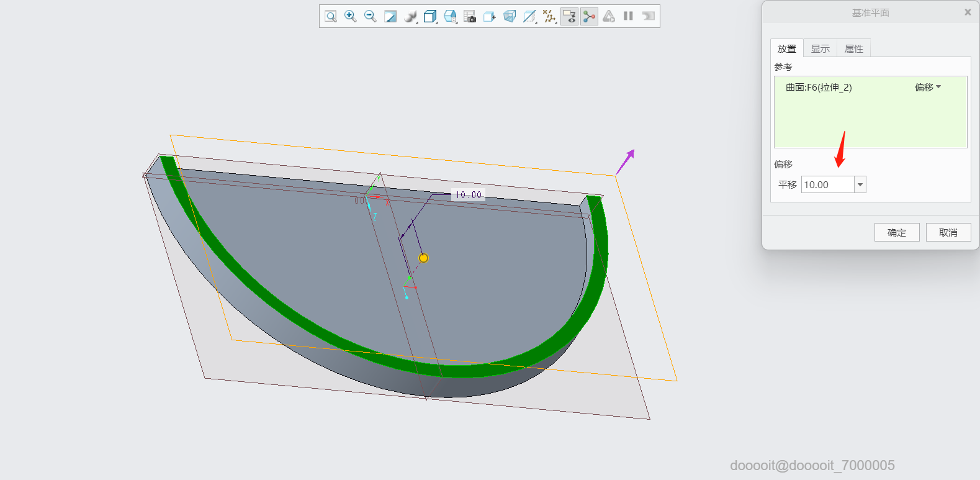The width and height of the screenshot is (980, 480).
Task: Click the yellow offset drag handle
Action: 423,258
